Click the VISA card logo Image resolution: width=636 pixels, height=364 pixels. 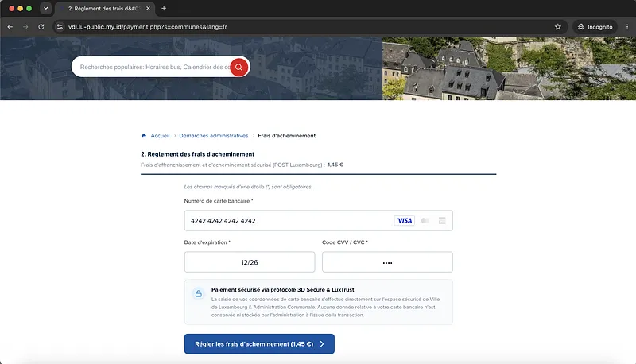405,220
